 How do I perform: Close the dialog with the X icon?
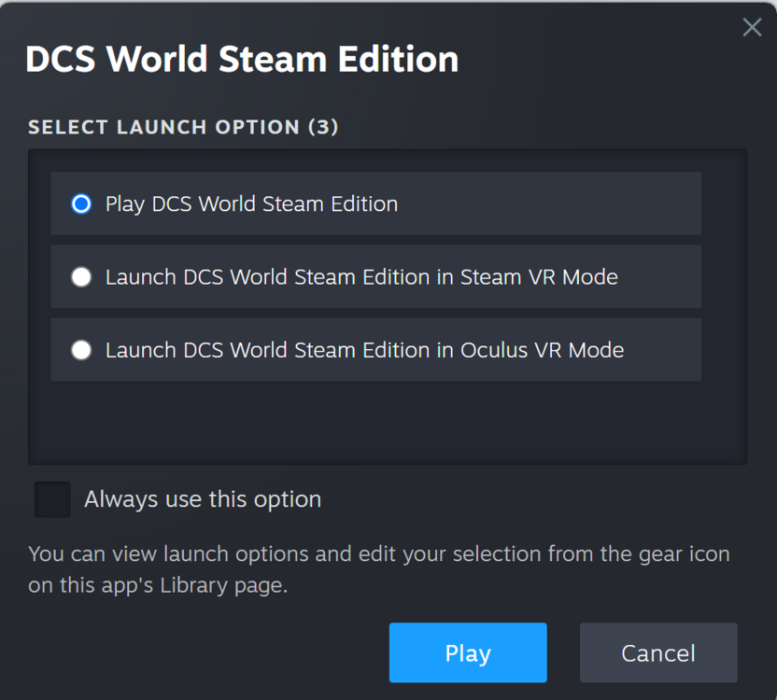tap(752, 28)
